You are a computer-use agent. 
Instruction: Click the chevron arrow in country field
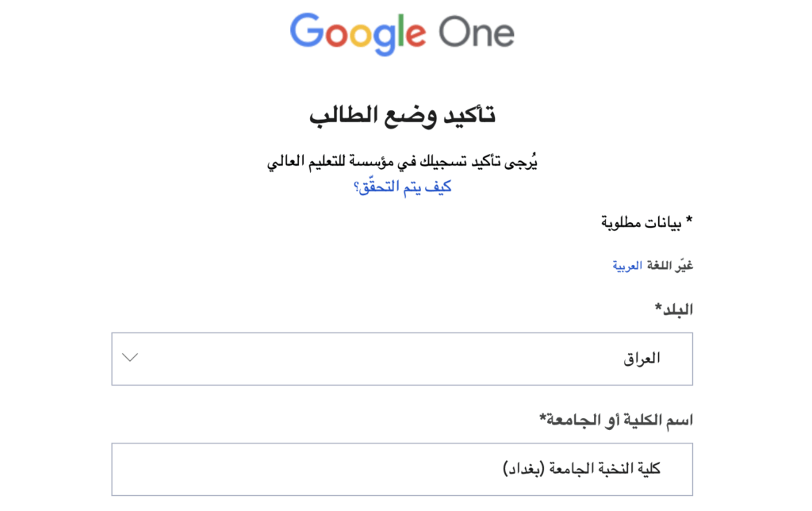131,357
